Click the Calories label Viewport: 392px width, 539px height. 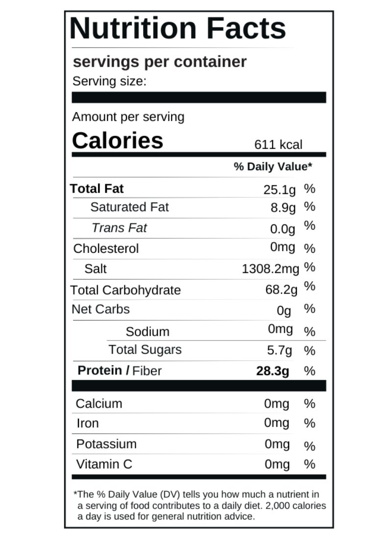pyautogui.click(x=118, y=141)
